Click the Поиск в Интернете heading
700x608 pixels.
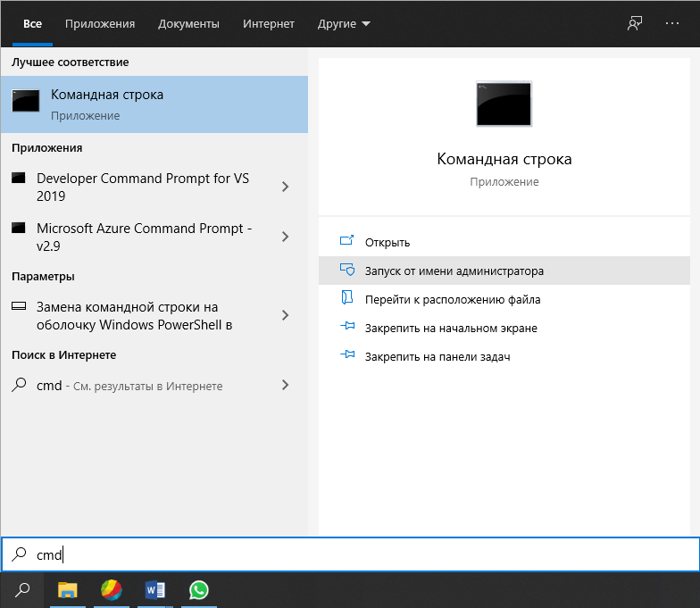(64, 355)
